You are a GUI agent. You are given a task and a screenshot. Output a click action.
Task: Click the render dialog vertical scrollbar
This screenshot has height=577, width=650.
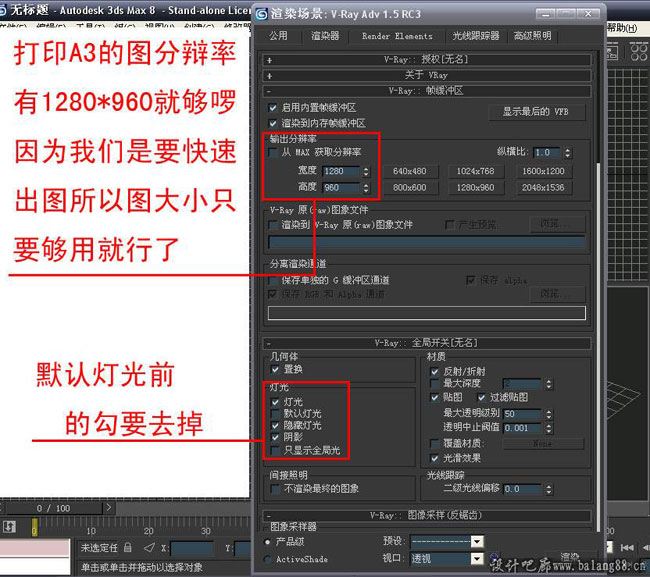point(598,290)
